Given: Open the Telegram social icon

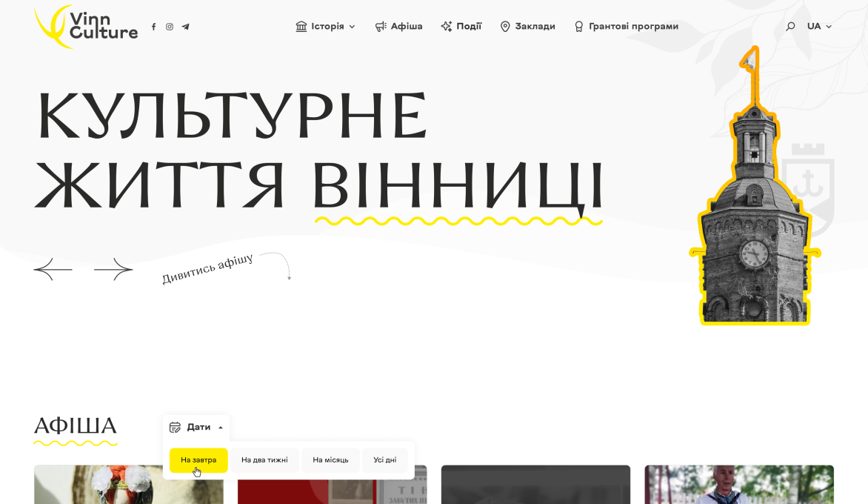Looking at the screenshot, I should (185, 27).
